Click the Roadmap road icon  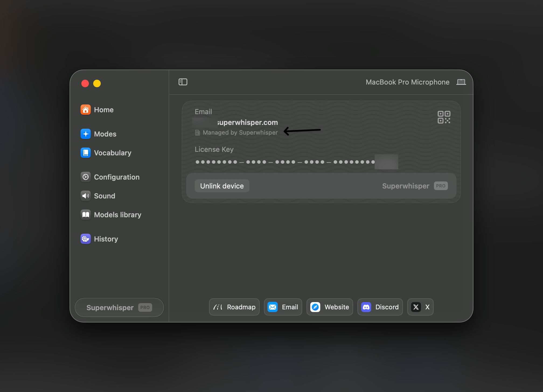pyautogui.click(x=218, y=307)
